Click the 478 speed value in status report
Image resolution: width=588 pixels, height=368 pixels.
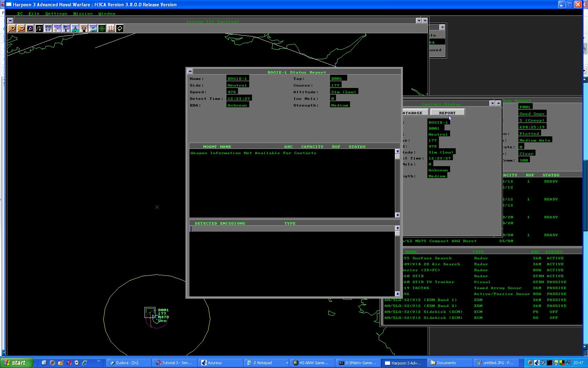point(232,92)
